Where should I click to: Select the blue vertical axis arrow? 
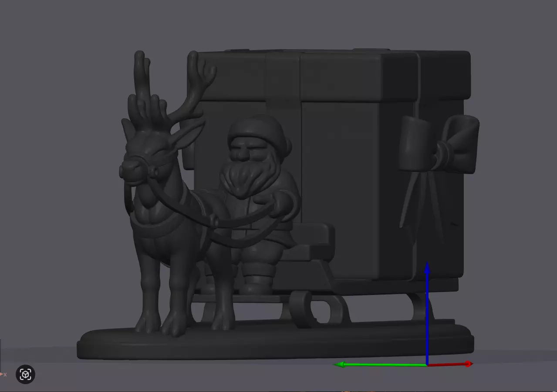click(427, 313)
